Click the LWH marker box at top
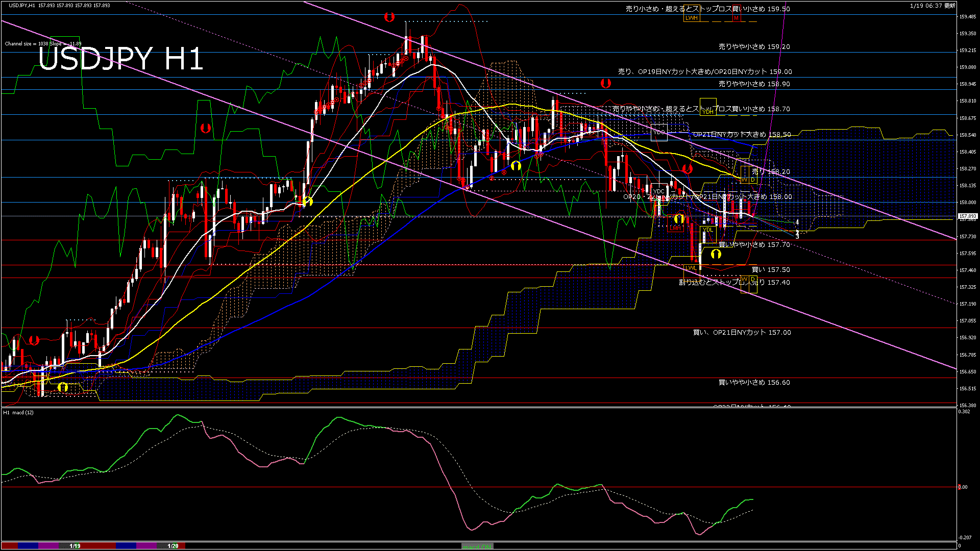980x551 pixels. coord(691,18)
